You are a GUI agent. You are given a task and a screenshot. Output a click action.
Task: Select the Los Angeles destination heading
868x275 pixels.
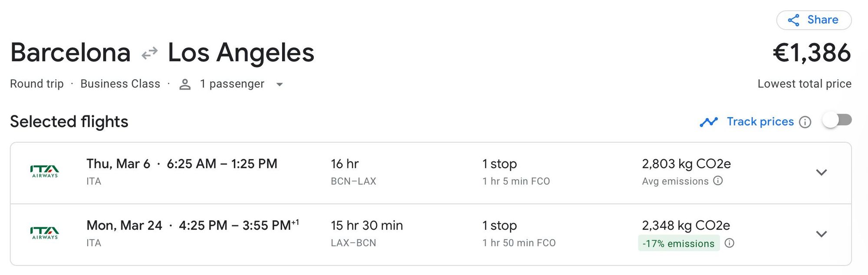click(x=241, y=52)
